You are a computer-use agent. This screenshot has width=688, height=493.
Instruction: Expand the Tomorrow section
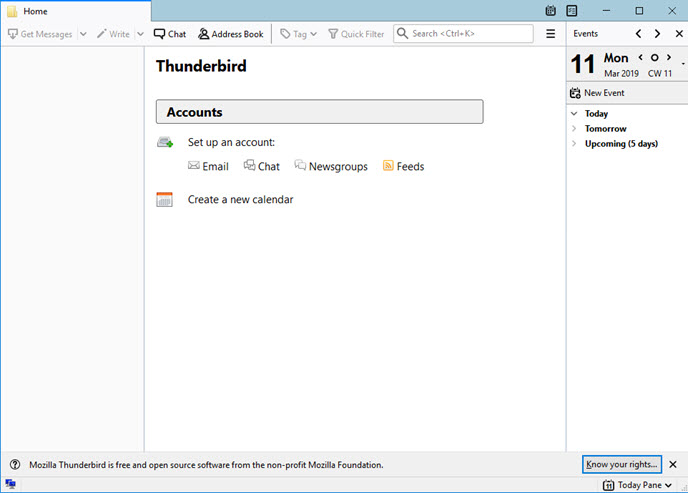(574, 129)
